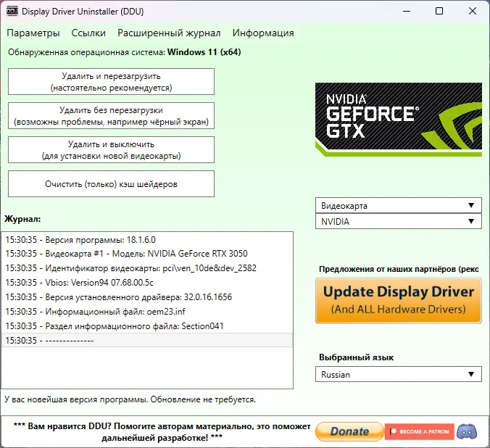Select log line Версия программы: 18.1.6.0
This screenshot has height=448, width=490.
[x=147, y=240]
